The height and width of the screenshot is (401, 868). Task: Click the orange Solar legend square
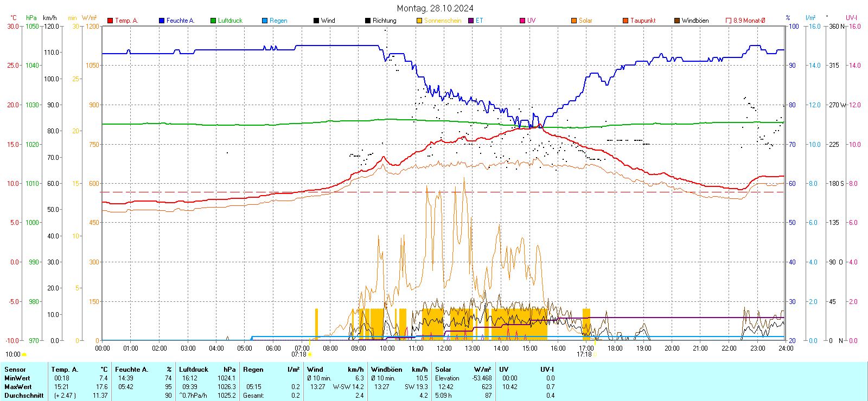tap(574, 21)
